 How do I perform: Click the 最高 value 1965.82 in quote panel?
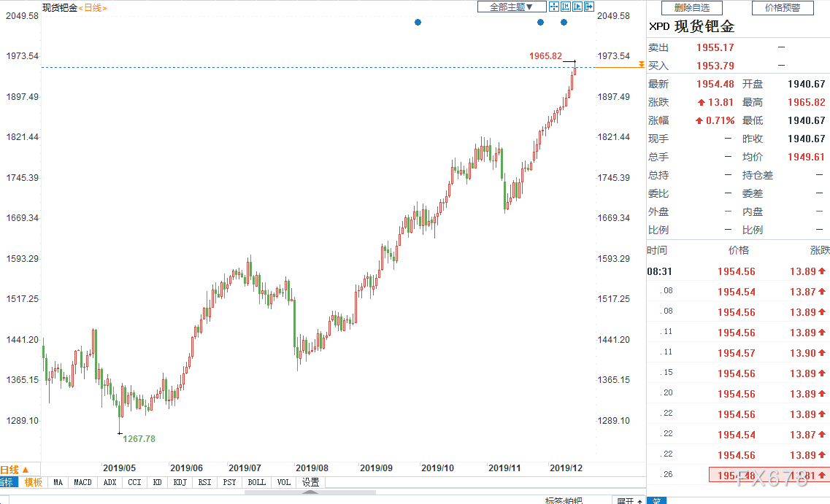pos(806,103)
